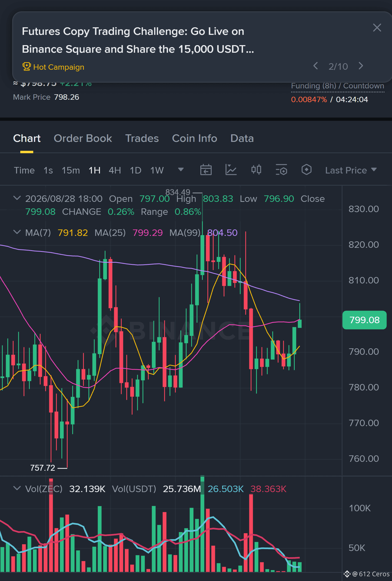The width and height of the screenshot is (392, 581).
Task: Close the Futures Copy Trading banner
Action: tap(377, 28)
